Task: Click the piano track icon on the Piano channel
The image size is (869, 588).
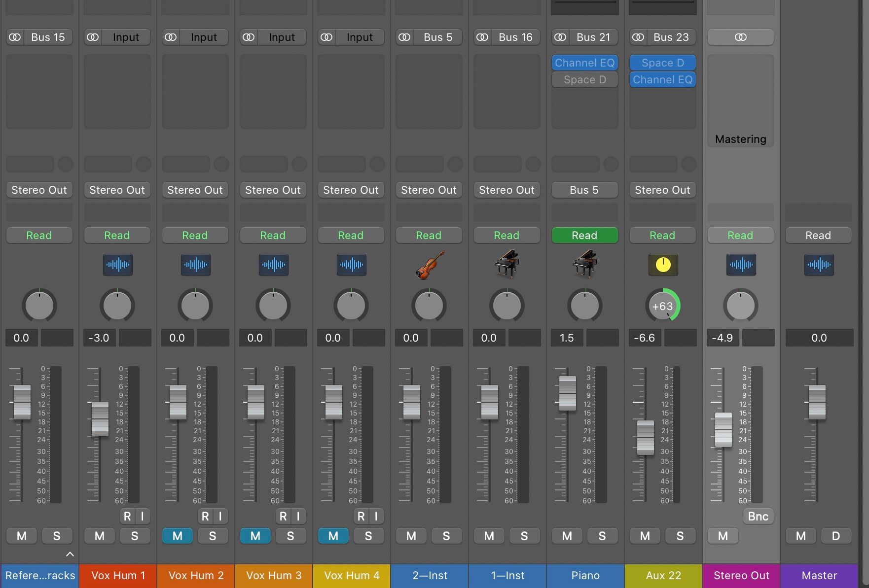Action: click(584, 265)
